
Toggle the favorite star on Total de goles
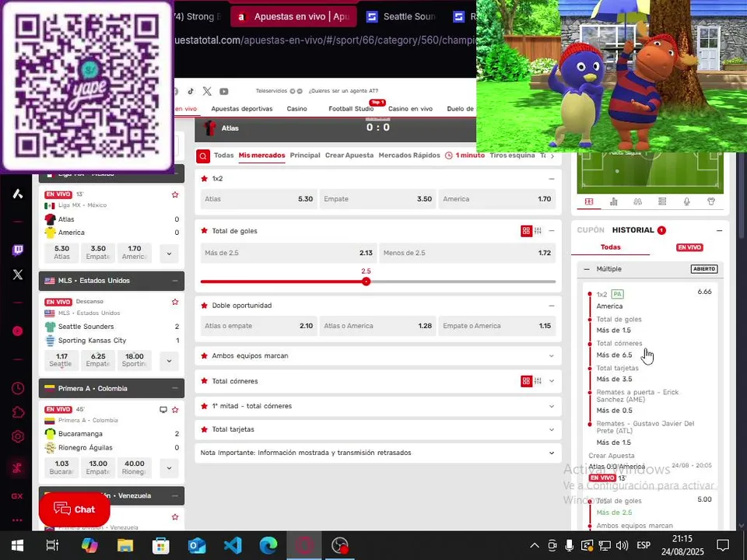205,231
